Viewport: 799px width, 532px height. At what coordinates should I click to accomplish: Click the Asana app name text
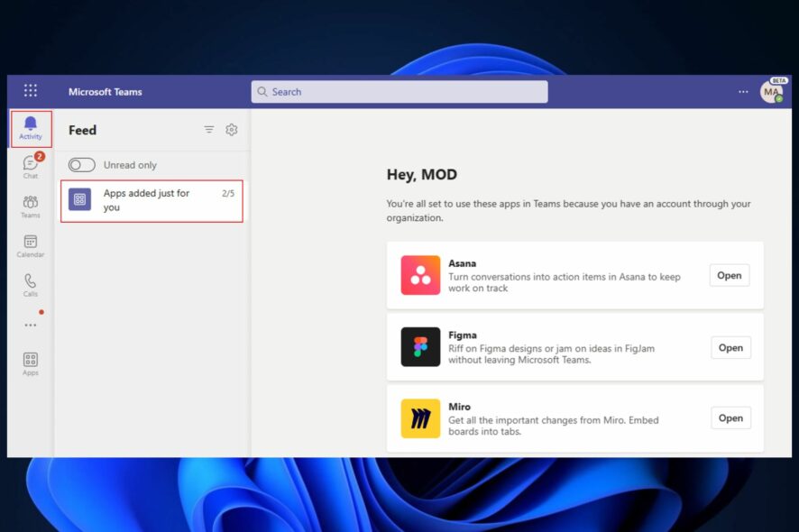click(x=463, y=263)
